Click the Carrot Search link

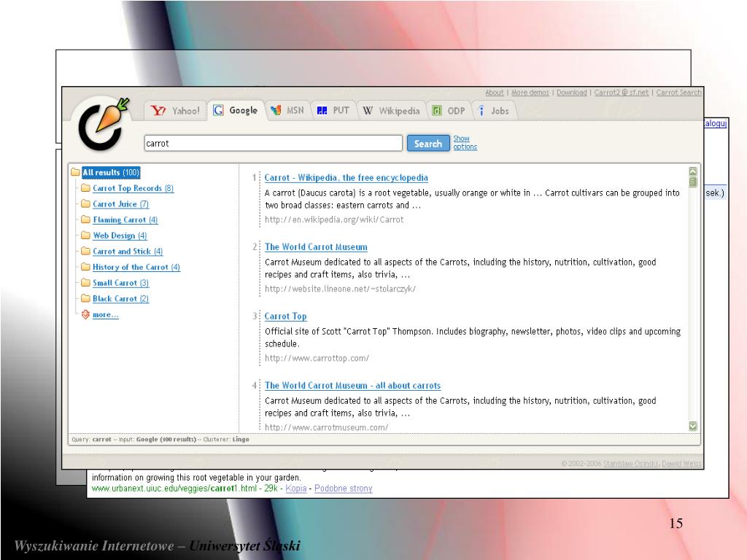679,93
